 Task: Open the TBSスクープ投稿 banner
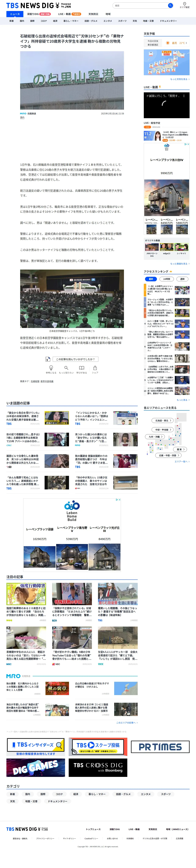(x=98, y=747)
